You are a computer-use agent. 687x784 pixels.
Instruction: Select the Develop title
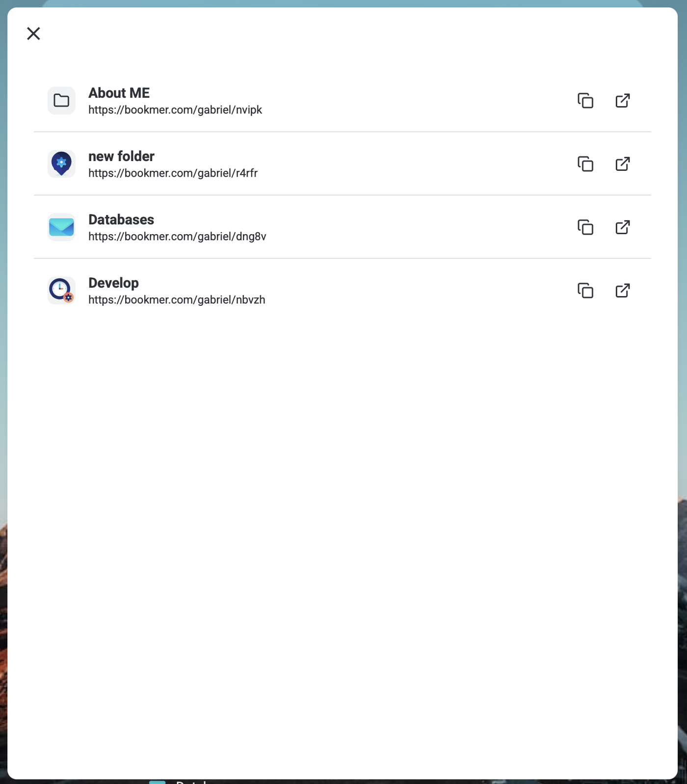[x=113, y=283]
